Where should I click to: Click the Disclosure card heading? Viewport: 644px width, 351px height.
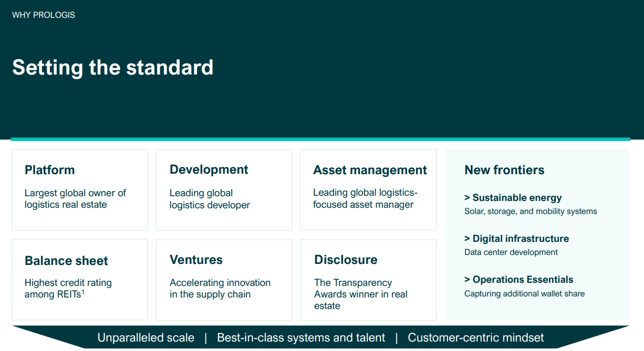pyautogui.click(x=346, y=260)
